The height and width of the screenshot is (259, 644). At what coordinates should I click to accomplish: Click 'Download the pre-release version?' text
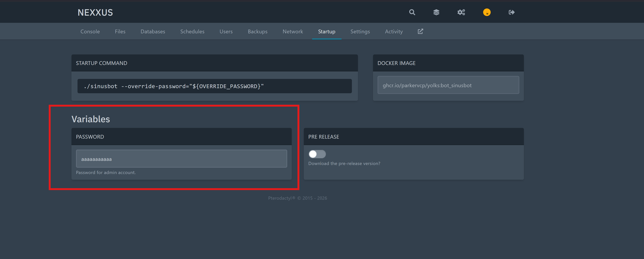click(344, 163)
